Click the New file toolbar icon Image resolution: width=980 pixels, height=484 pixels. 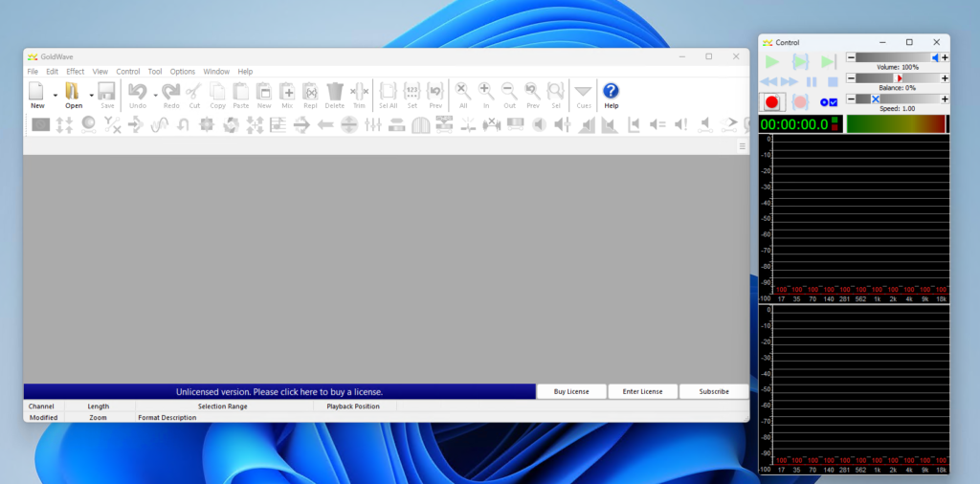click(x=37, y=92)
